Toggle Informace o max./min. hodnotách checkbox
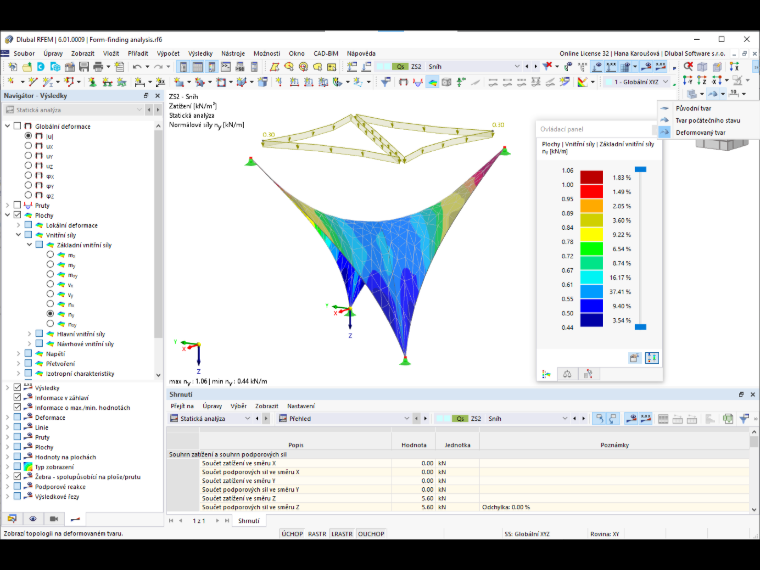This screenshot has width=760, height=570. click(17, 408)
